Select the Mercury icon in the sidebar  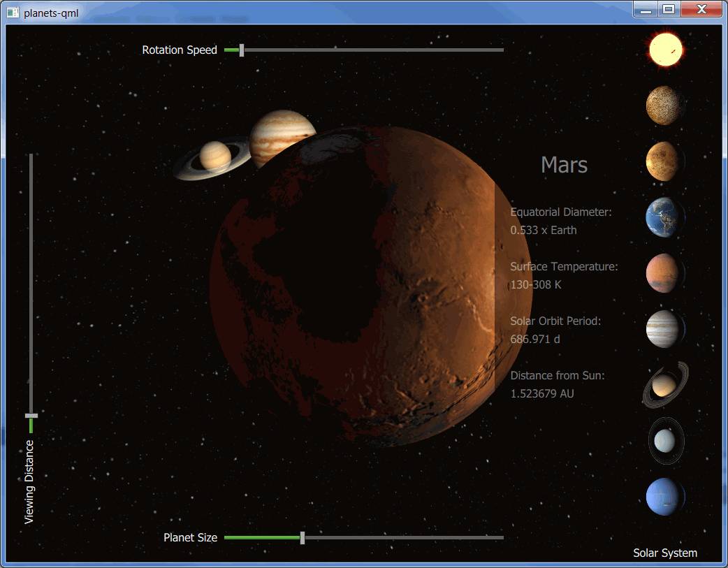coord(664,105)
